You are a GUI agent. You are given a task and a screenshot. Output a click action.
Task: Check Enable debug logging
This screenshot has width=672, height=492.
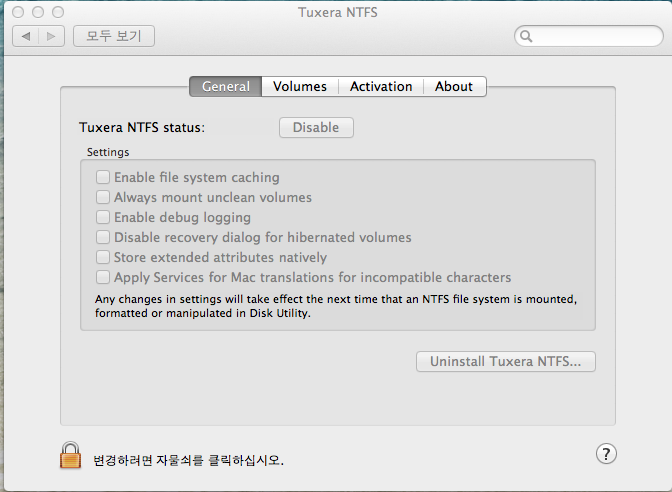click(103, 217)
